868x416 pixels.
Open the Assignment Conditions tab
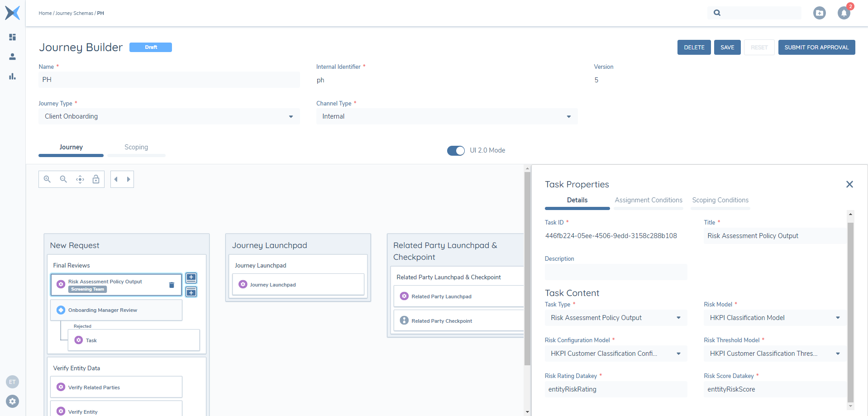point(648,200)
